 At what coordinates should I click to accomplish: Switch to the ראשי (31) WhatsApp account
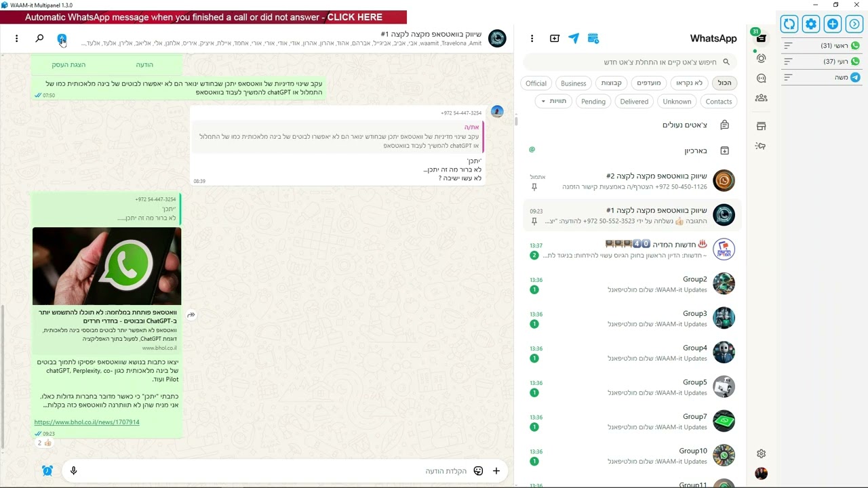point(823,45)
